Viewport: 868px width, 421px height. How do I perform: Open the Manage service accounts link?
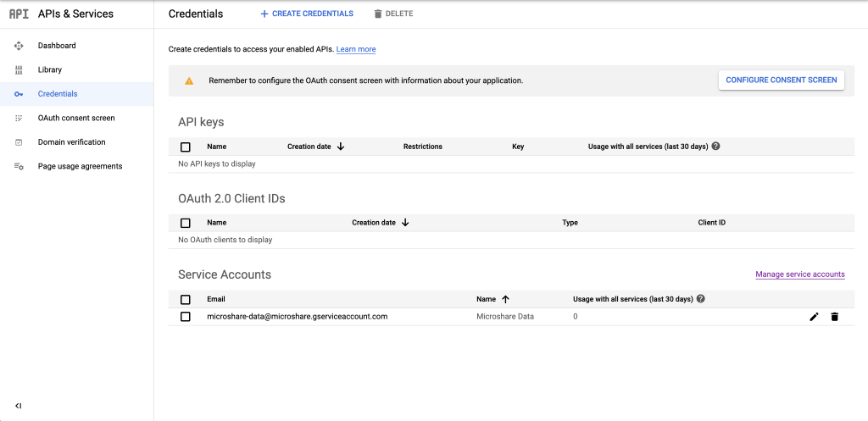(x=799, y=274)
